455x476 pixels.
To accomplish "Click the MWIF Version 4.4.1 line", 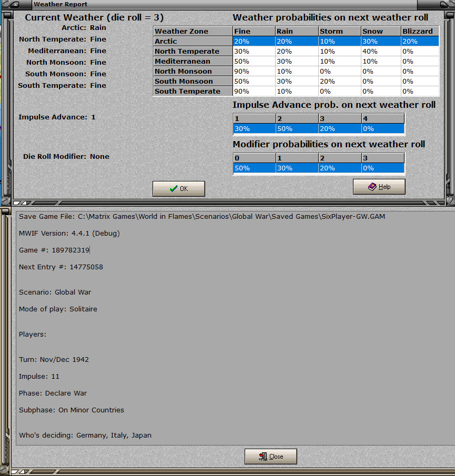I will point(69,234).
